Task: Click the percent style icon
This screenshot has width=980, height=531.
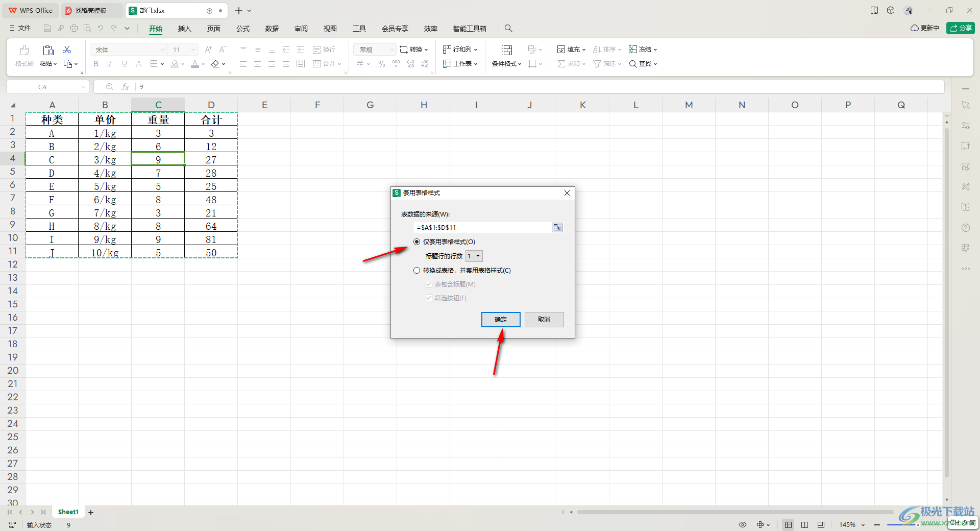Action: coord(381,64)
